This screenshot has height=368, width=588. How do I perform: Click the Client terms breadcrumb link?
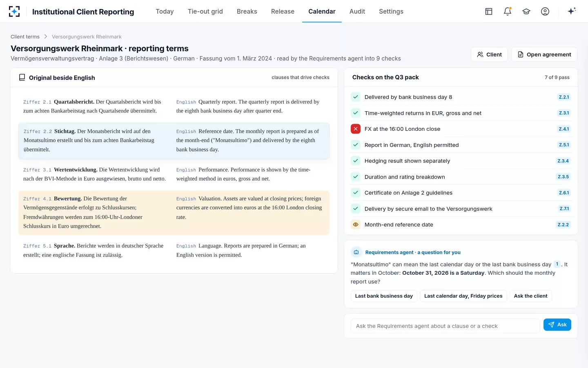tap(25, 37)
